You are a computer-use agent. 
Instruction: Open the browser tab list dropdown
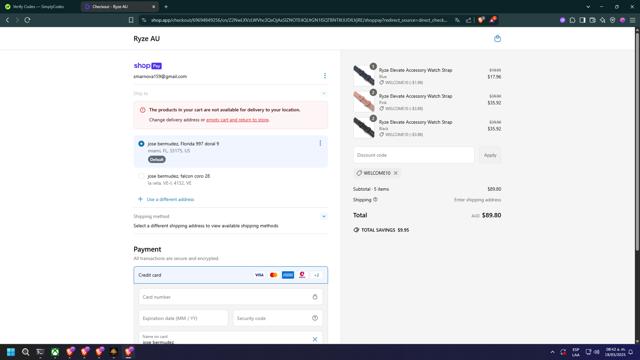[588, 7]
